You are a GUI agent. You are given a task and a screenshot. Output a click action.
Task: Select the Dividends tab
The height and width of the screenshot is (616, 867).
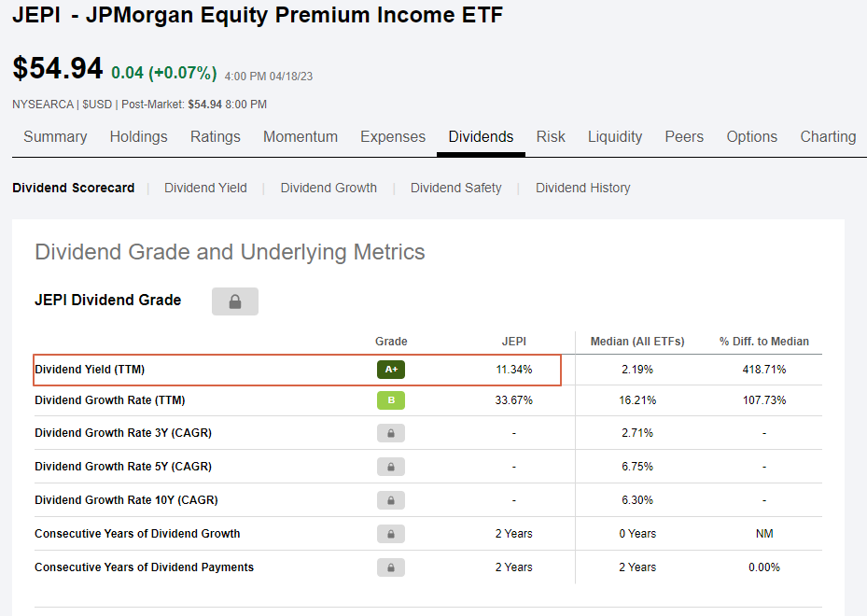point(481,136)
